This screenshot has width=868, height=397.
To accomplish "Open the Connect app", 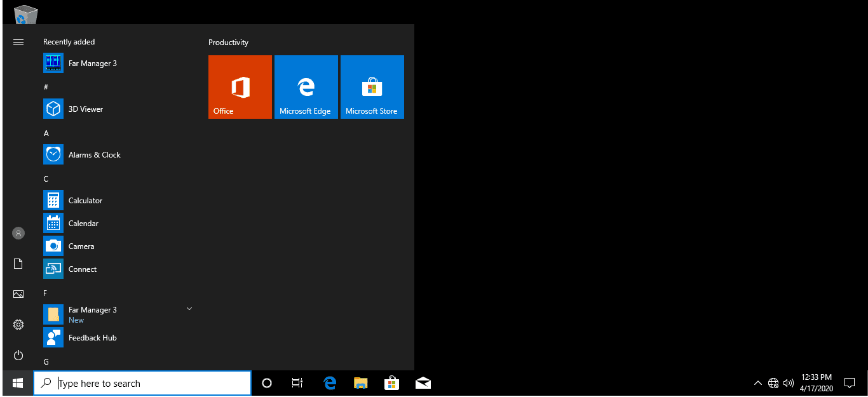I will [x=118, y=269].
